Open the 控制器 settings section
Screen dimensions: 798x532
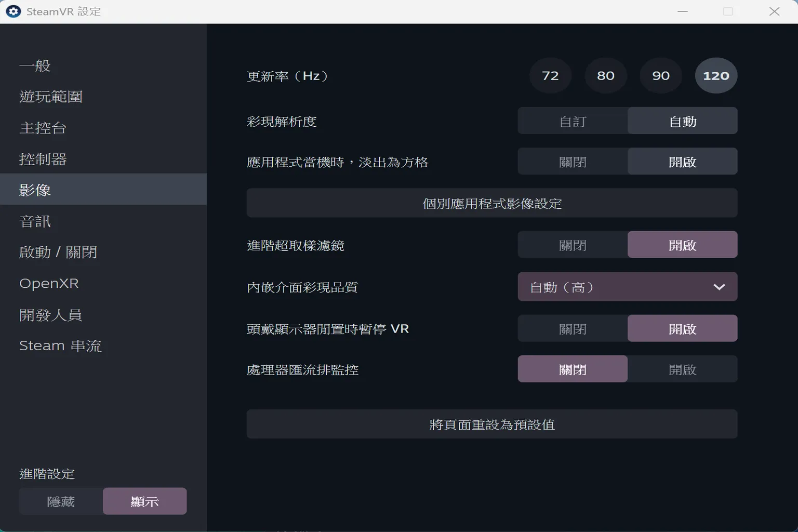coord(43,159)
